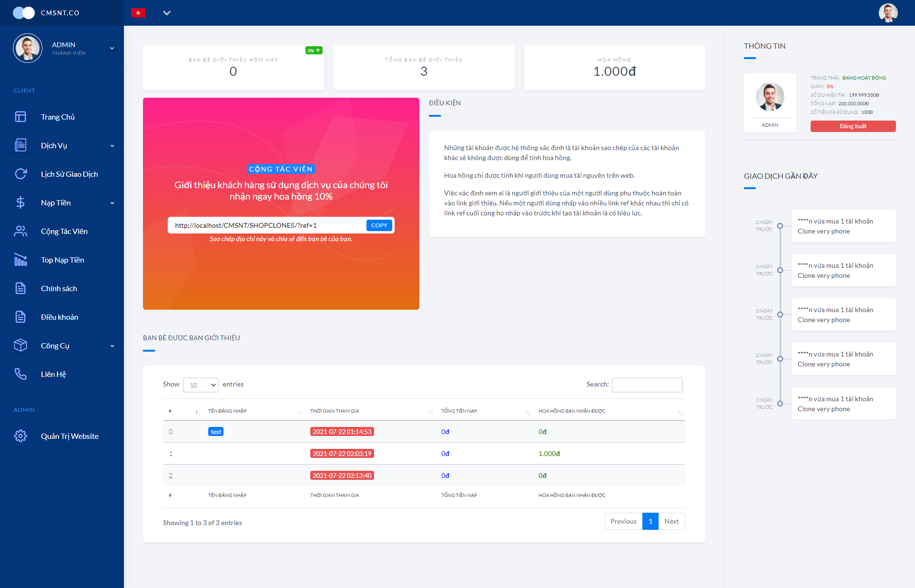Sort table by Tổng Tiền Nạp column

pyautogui.click(x=483, y=411)
